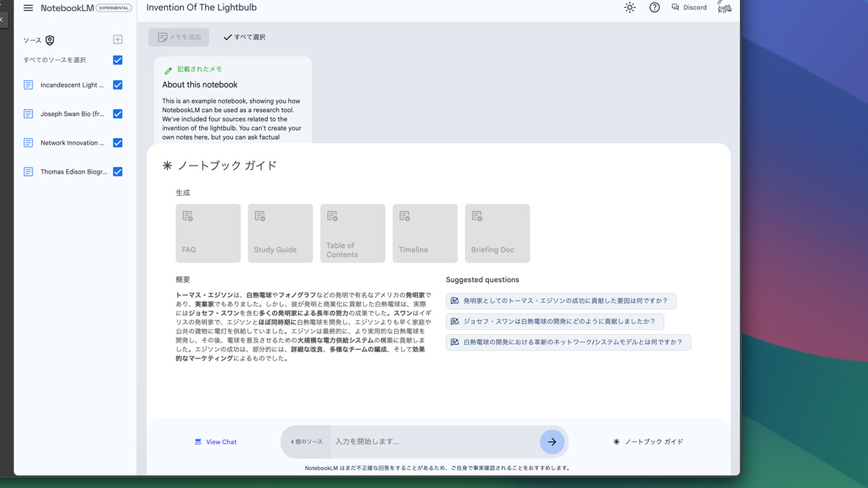Select the Incandescent Light source name
Image resolution: width=868 pixels, height=488 pixels.
coord(72,85)
